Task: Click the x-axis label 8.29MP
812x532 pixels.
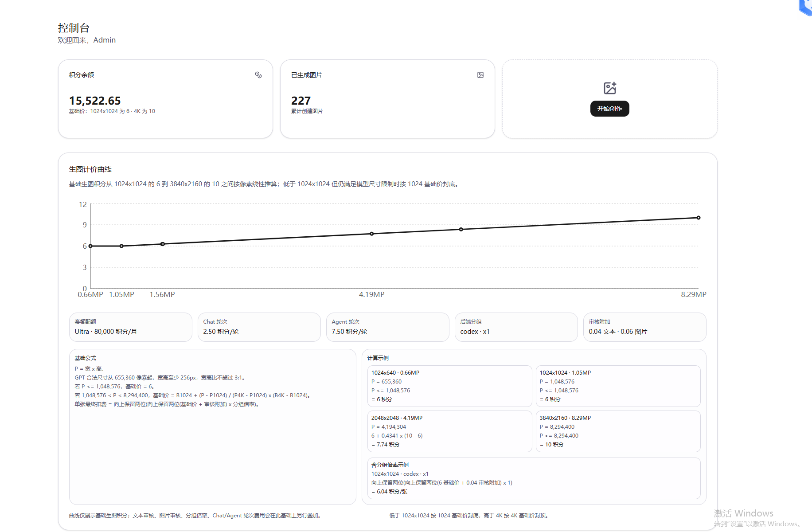Action: (x=694, y=294)
